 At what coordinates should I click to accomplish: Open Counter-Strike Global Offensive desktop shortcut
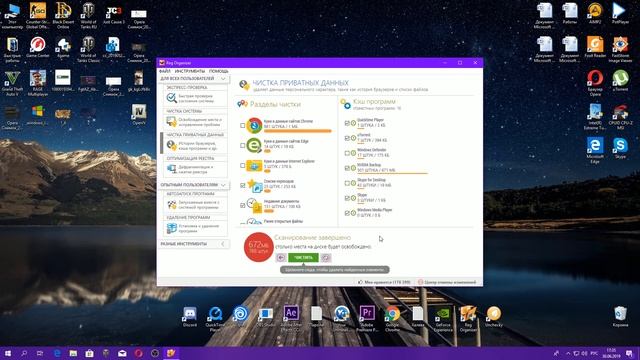[38, 16]
